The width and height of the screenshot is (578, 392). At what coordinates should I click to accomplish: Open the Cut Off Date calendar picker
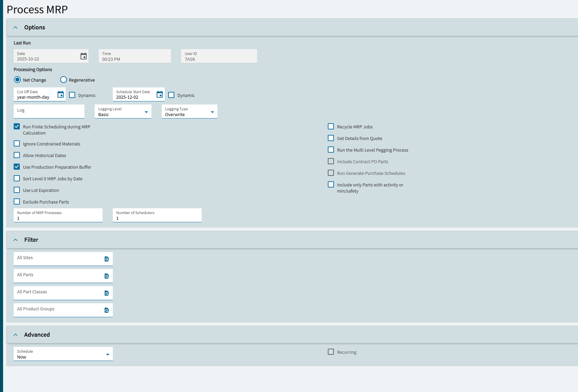click(61, 94)
